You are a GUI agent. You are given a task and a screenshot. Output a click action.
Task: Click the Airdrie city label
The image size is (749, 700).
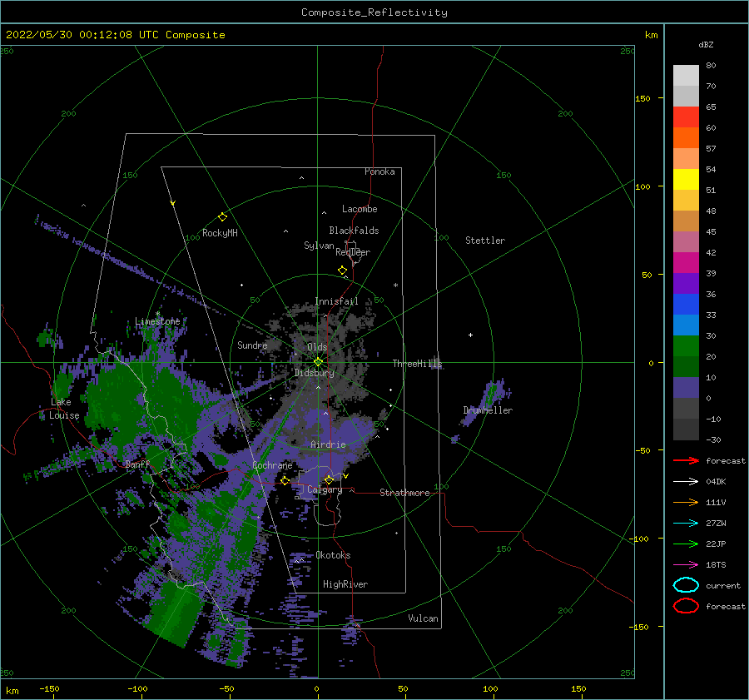pyautogui.click(x=328, y=444)
